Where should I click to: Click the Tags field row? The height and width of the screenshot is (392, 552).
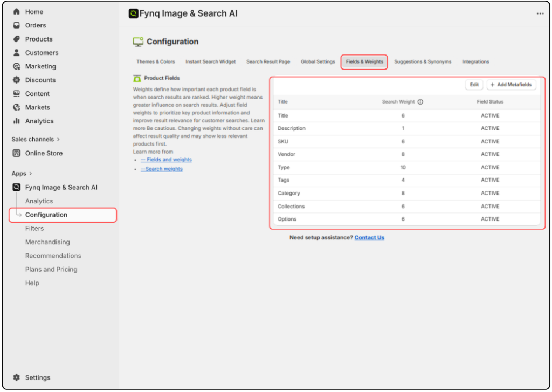[x=406, y=180]
